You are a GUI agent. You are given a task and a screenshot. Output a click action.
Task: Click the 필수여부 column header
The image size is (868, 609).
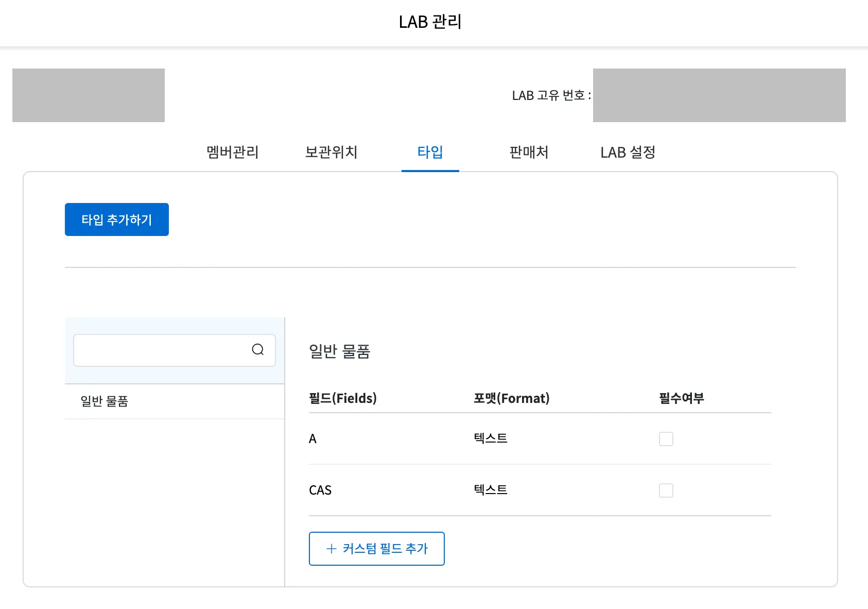point(681,398)
